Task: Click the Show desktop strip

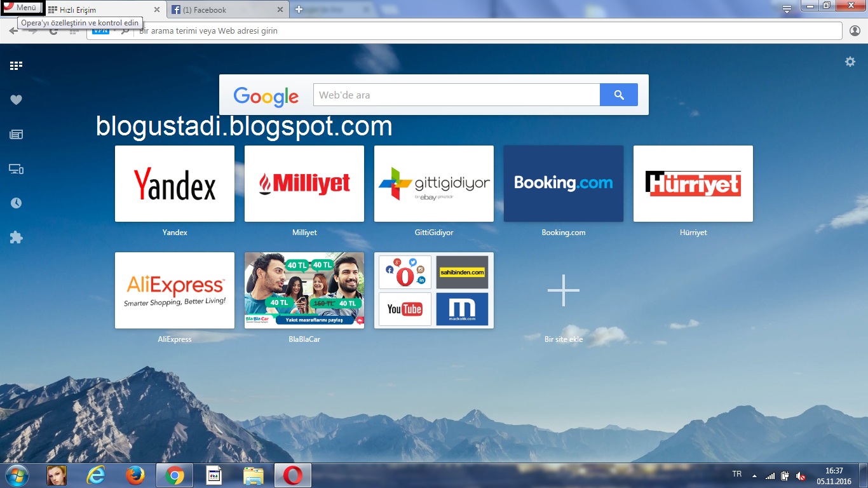Action: click(x=863, y=475)
